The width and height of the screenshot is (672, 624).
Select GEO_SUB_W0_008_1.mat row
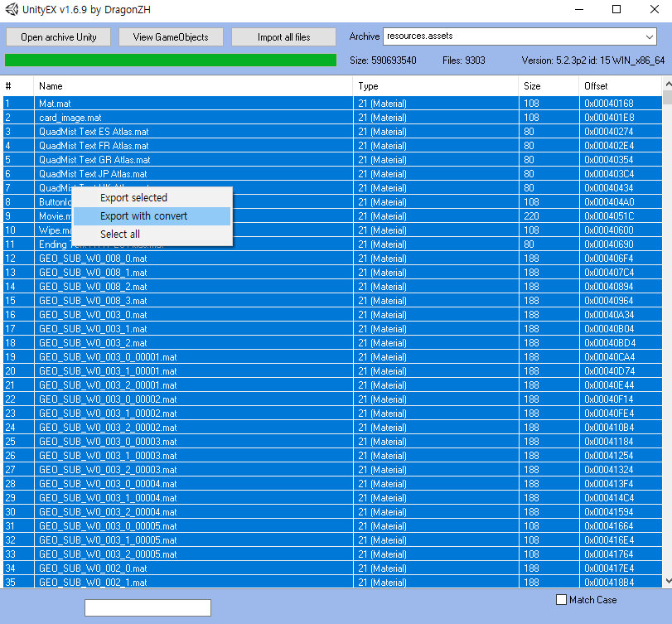tap(332, 273)
